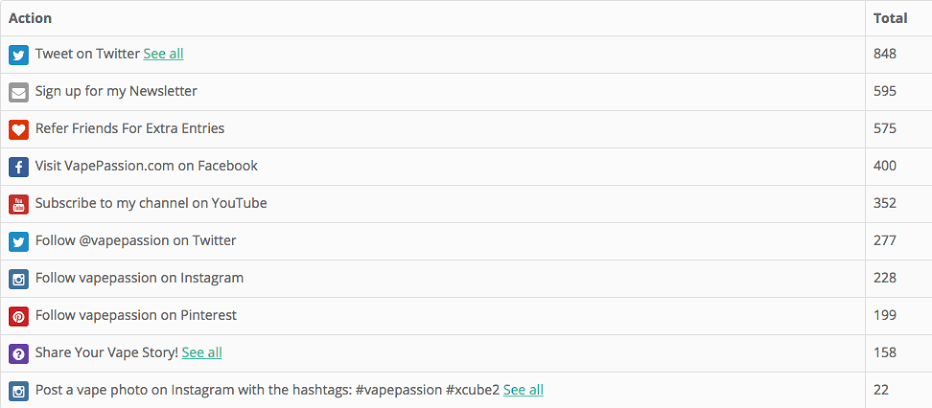
Task: Click the YouTube icon beside Subscribe row
Action: pyautogui.click(x=18, y=205)
